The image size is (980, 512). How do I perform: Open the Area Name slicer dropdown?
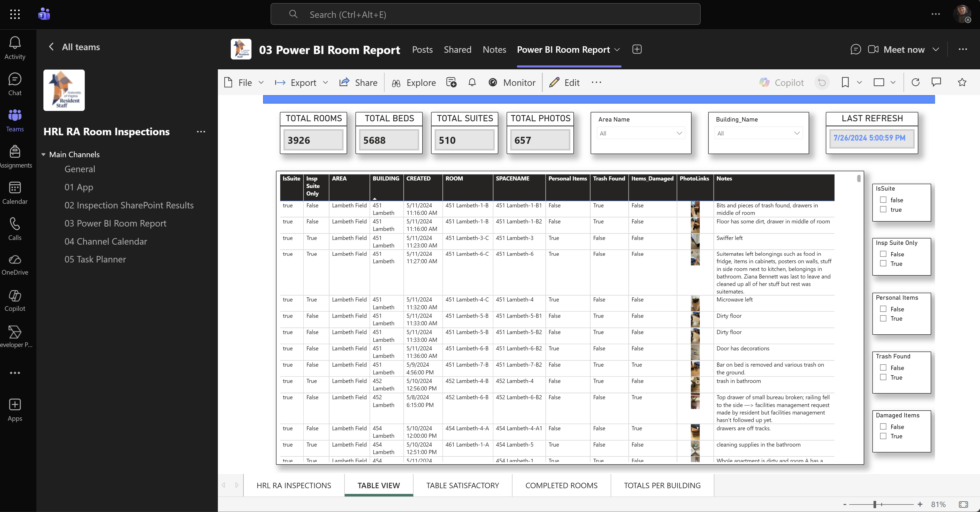tap(641, 133)
